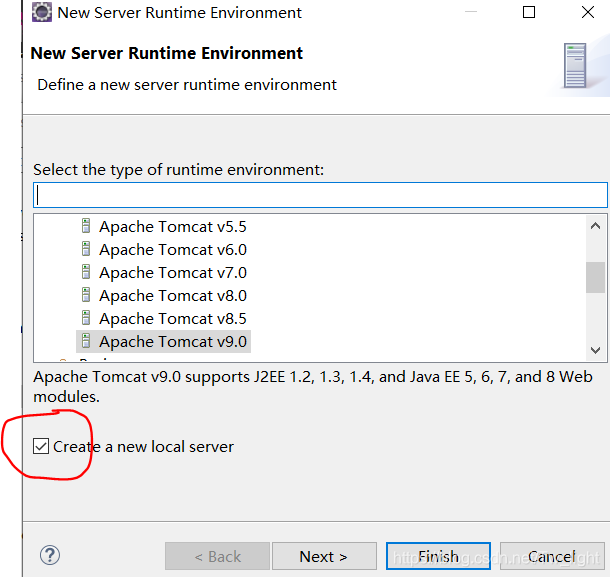Click the scroll up arrow of the runtime list
The width and height of the screenshot is (610, 577).
coord(595,226)
